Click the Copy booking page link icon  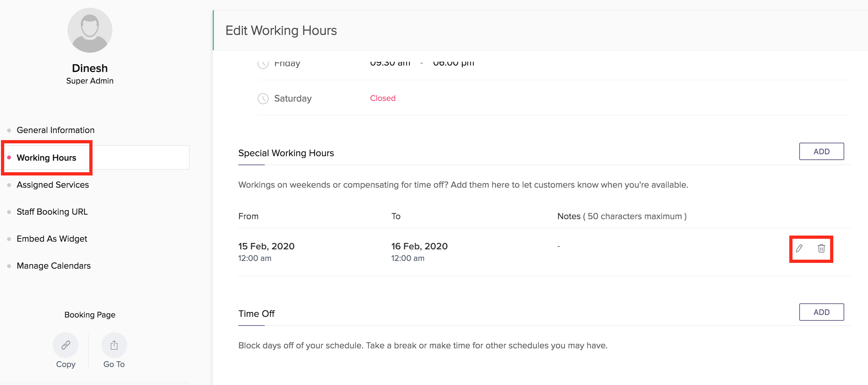tap(65, 345)
